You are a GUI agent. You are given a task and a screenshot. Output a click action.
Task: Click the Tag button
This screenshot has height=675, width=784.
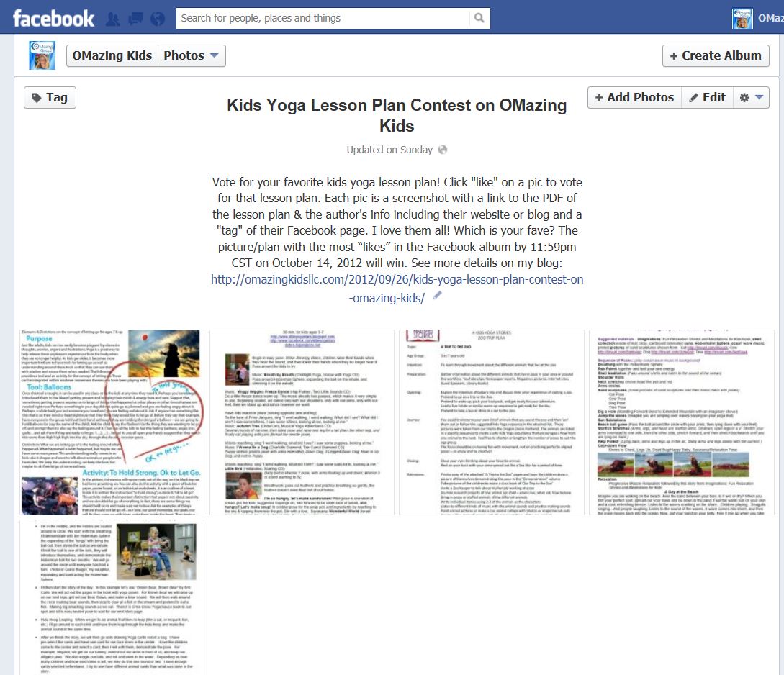pyautogui.click(x=50, y=98)
